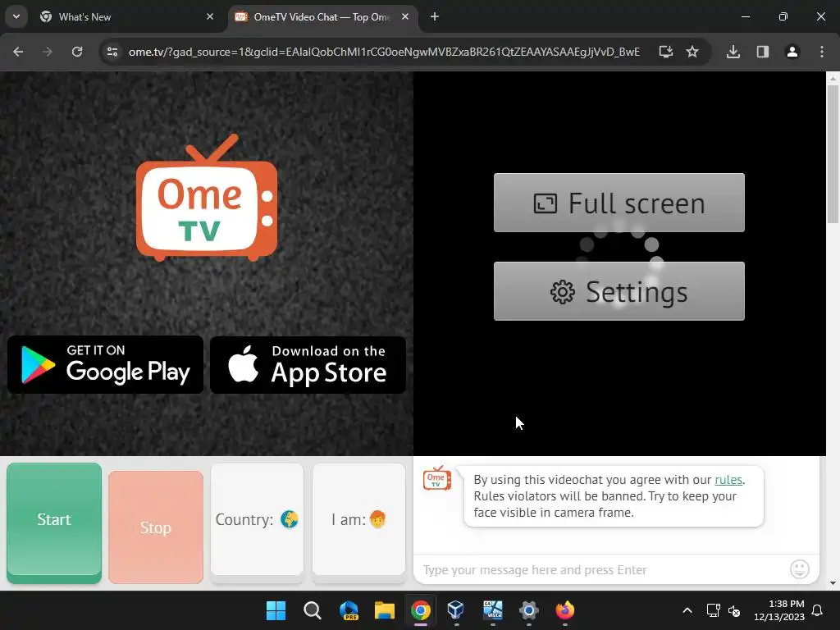Open File Explorer from taskbar
Image resolution: width=840 pixels, height=630 pixels.
[x=385, y=610]
